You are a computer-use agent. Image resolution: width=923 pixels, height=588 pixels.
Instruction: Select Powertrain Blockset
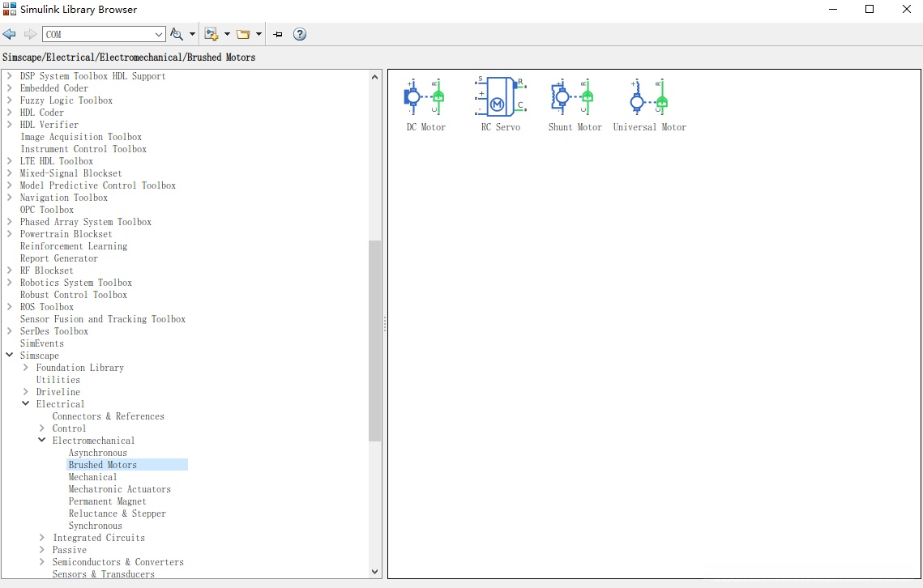(66, 234)
